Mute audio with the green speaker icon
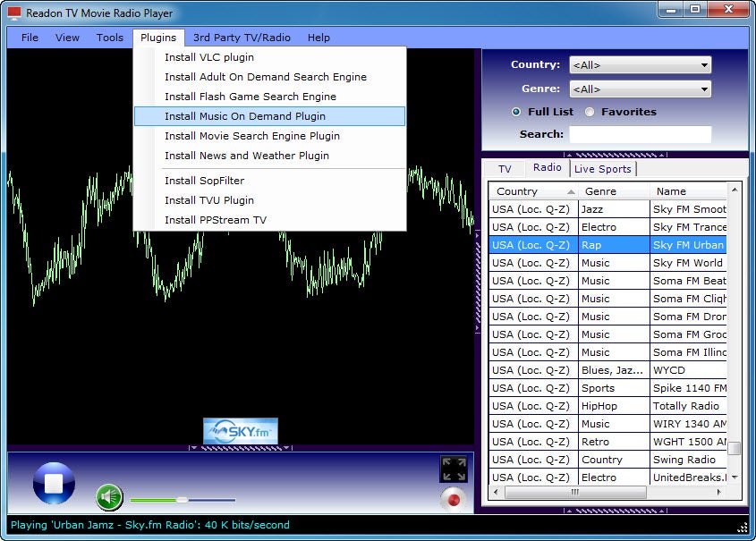Screen dimensions: 756x541 [109, 496]
